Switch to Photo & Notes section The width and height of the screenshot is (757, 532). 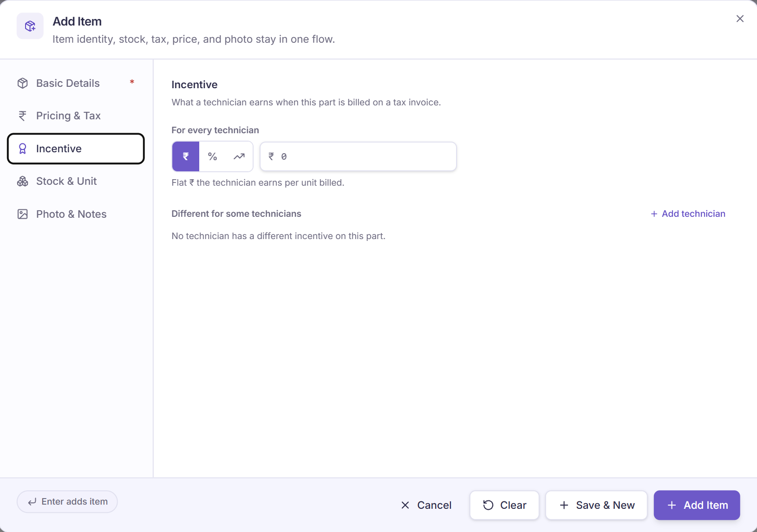pos(76,214)
